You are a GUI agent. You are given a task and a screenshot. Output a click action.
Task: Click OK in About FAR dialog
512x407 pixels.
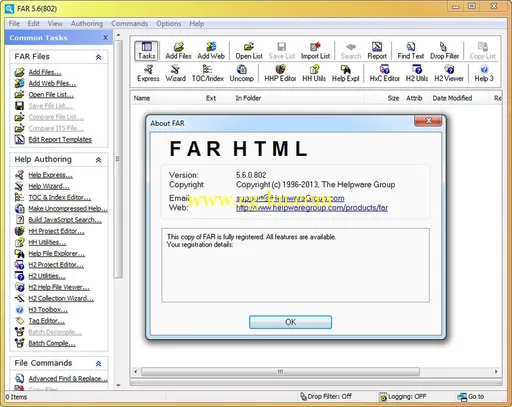pos(290,322)
